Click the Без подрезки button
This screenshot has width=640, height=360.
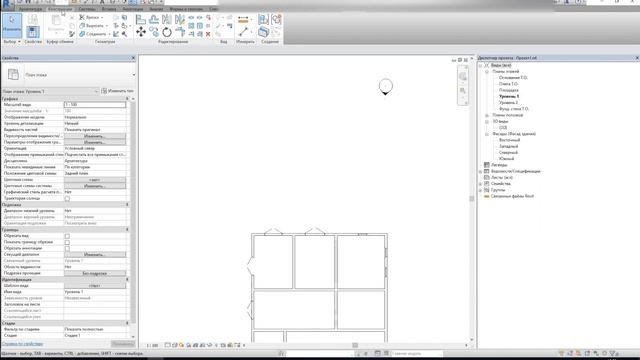pos(95,273)
